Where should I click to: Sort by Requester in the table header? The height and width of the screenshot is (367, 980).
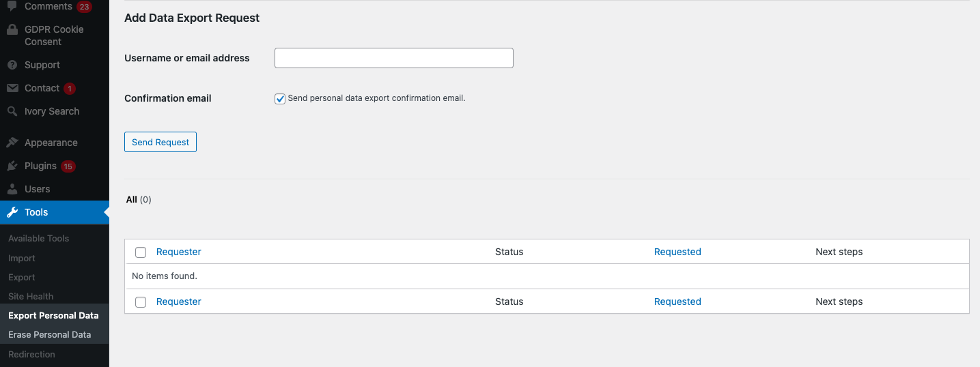(x=179, y=252)
